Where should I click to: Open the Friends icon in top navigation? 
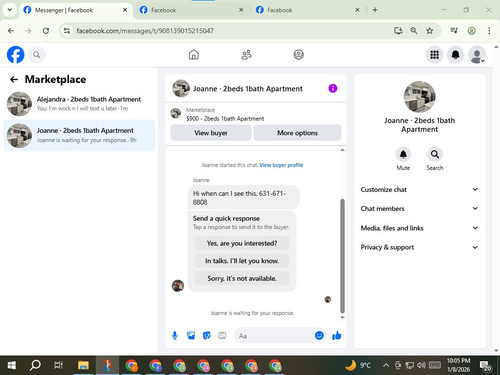coord(246,55)
